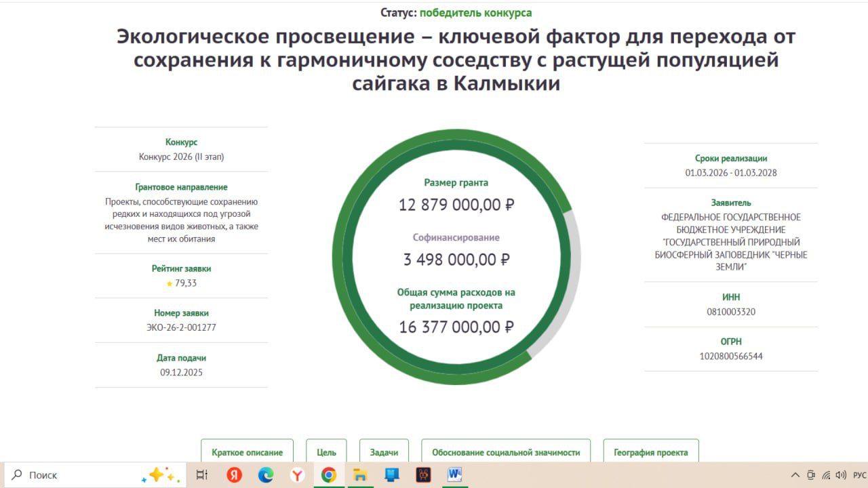Image resolution: width=868 pixels, height=488 pixels.
Task: Open Yandex Browser from the taskbar
Action: tap(297, 475)
